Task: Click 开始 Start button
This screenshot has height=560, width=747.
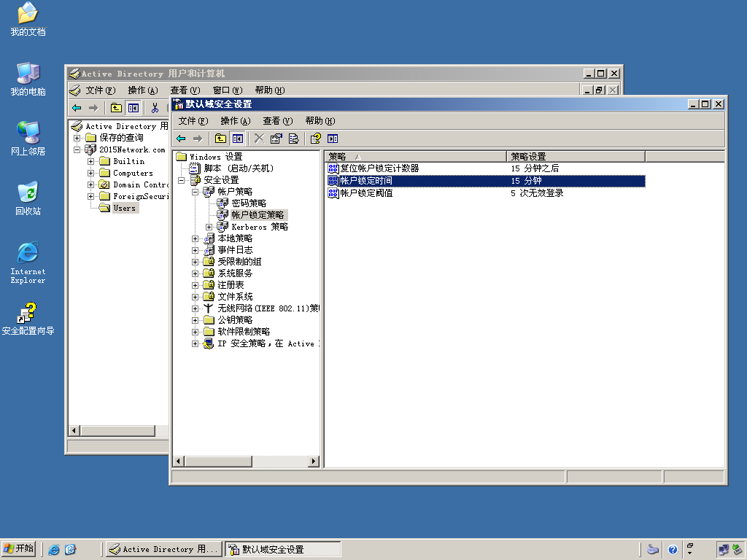Action: pyautogui.click(x=19, y=549)
